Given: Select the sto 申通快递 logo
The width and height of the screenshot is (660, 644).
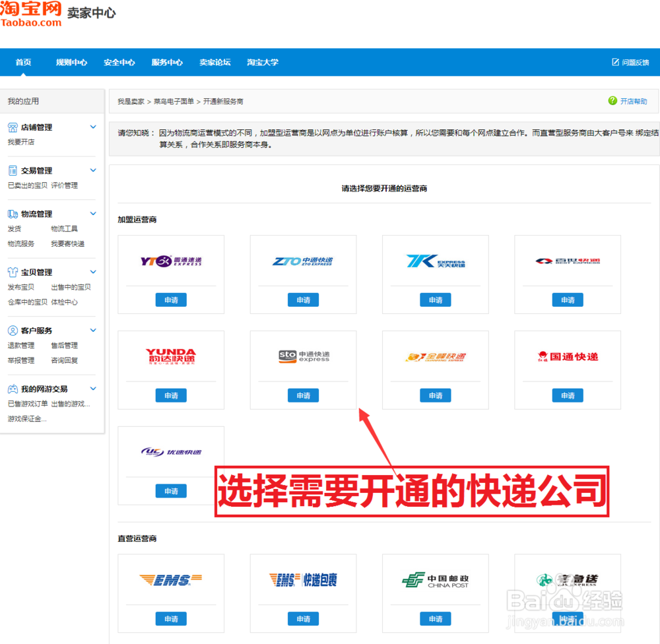Looking at the screenshot, I should 304,356.
